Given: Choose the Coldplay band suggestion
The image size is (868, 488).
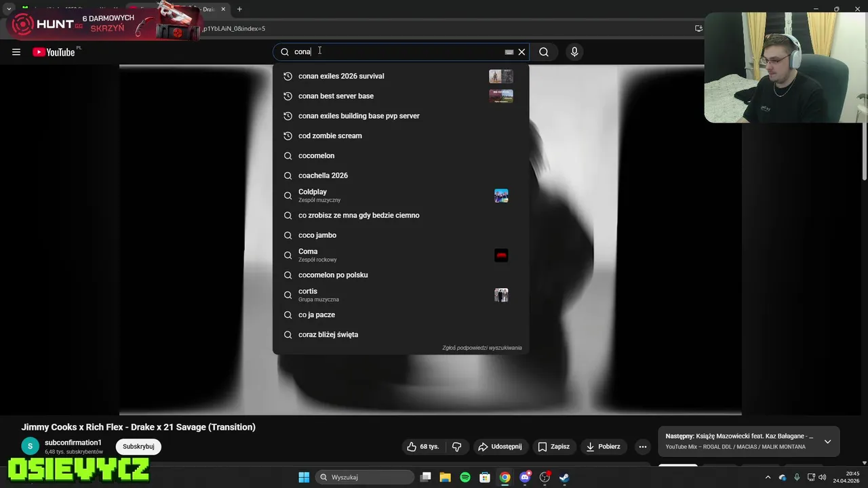Looking at the screenshot, I should coord(401,195).
